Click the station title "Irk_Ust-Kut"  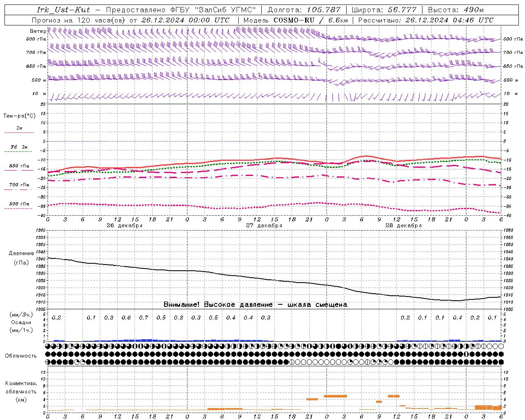[x=63, y=10]
